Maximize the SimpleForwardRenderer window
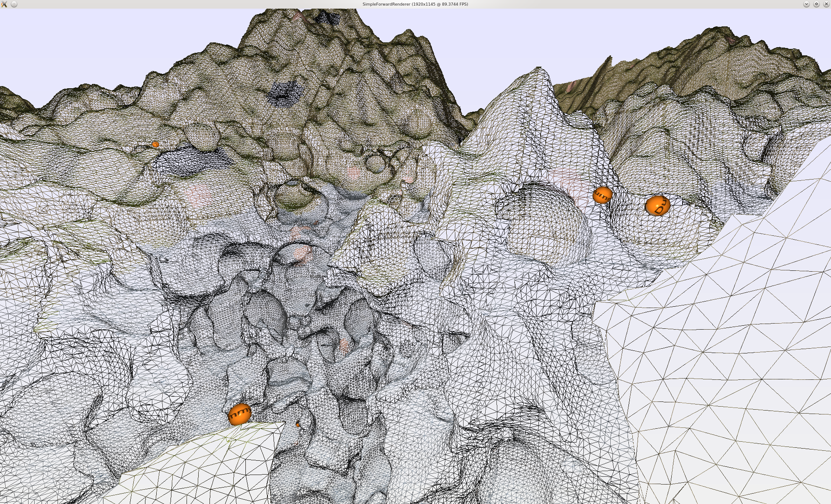 click(x=816, y=4)
